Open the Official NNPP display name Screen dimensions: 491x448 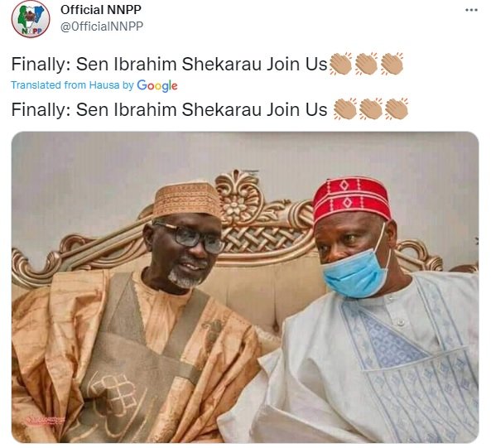click(101, 10)
